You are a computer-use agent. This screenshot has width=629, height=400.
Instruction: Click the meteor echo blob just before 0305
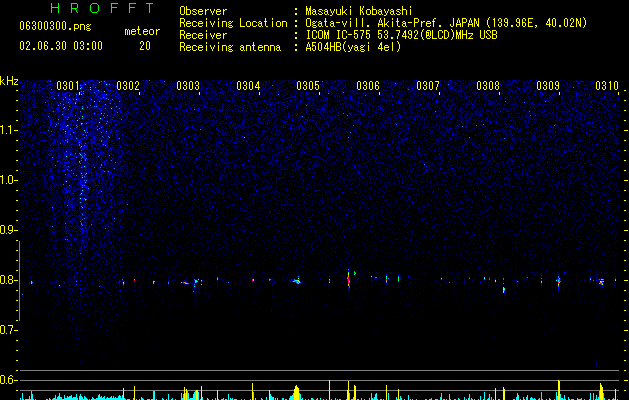coord(296,281)
